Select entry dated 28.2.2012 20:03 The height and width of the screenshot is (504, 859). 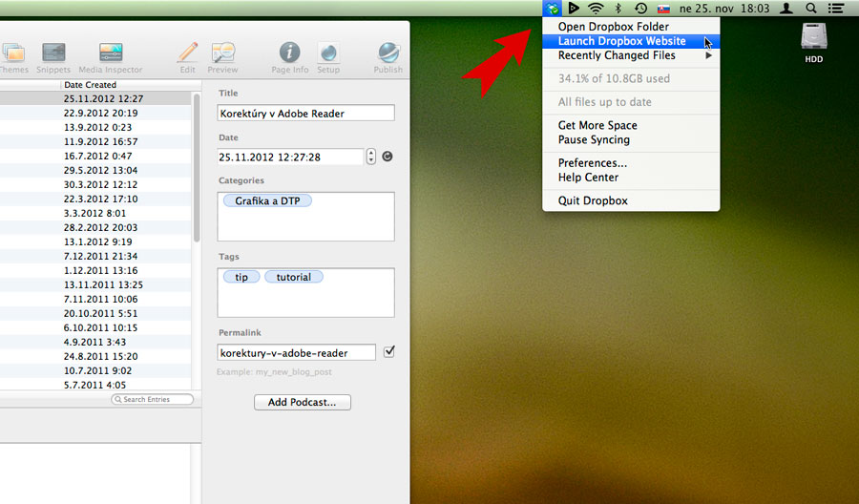[95, 227]
